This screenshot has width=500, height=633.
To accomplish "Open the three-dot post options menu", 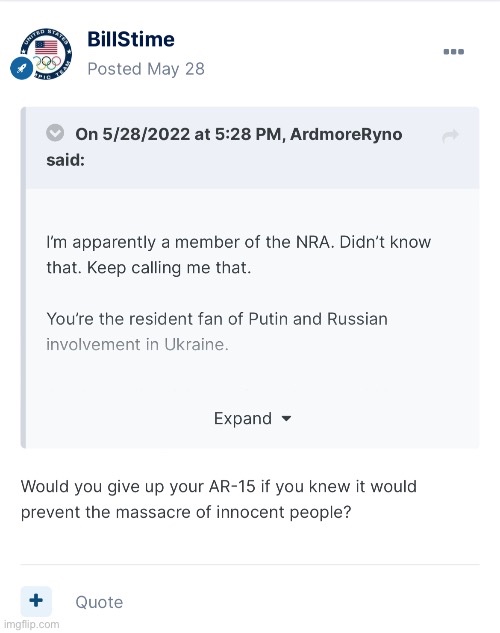I will coord(454,52).
